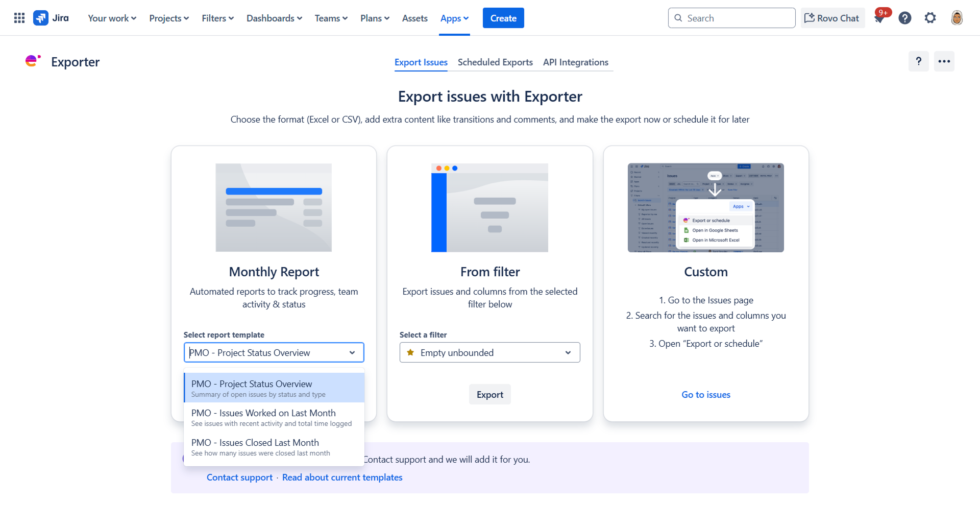This screenshot has height=527, width=980.
Task: Open Read about current templates link
Action: (x=342, y=477)
